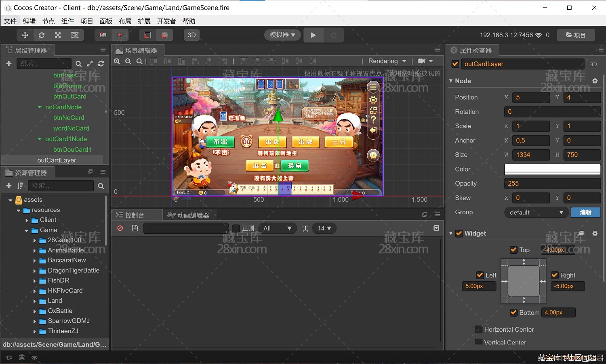The image size is (606, 364).
Task: Open the All log type dropdown
Action: (277, 228)
